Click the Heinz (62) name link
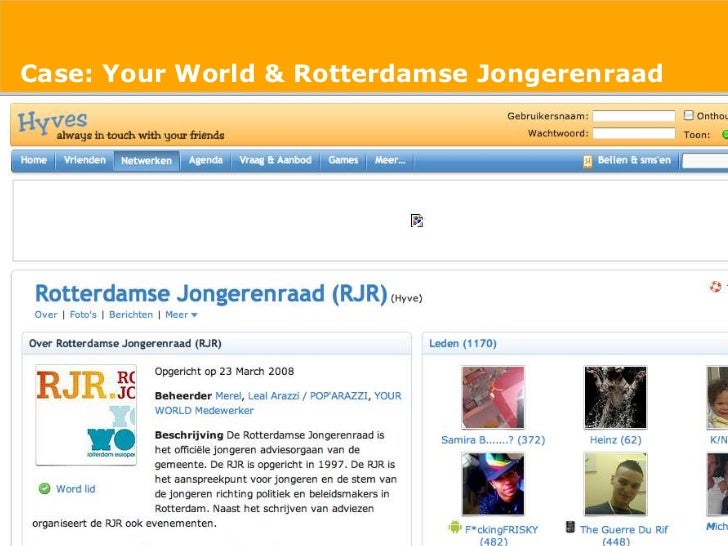728x546 pixels. (x=616, y=440)
